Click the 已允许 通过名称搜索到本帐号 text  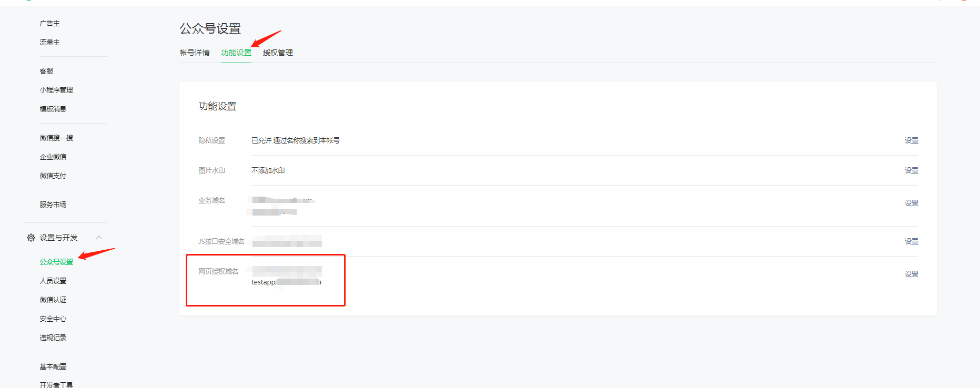pos(296,140)
